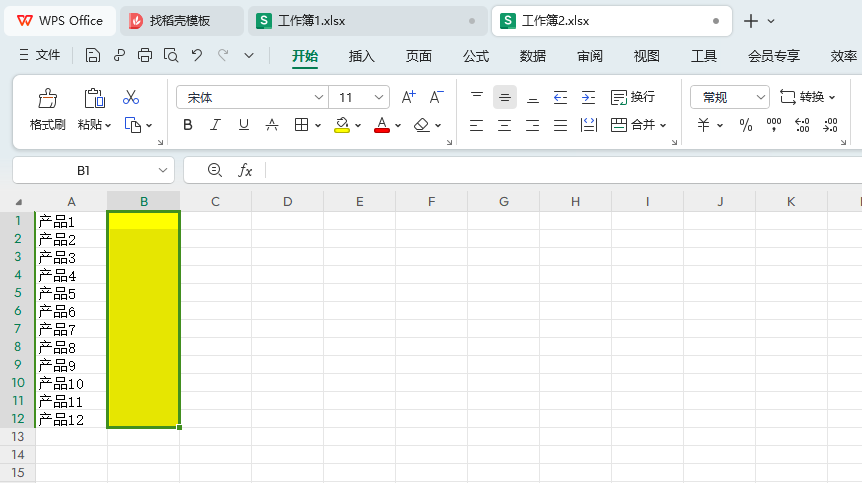This screenshot has height=483, width=862.
Task: Click cell containing 产品5
Action: (x=71, y=293)
